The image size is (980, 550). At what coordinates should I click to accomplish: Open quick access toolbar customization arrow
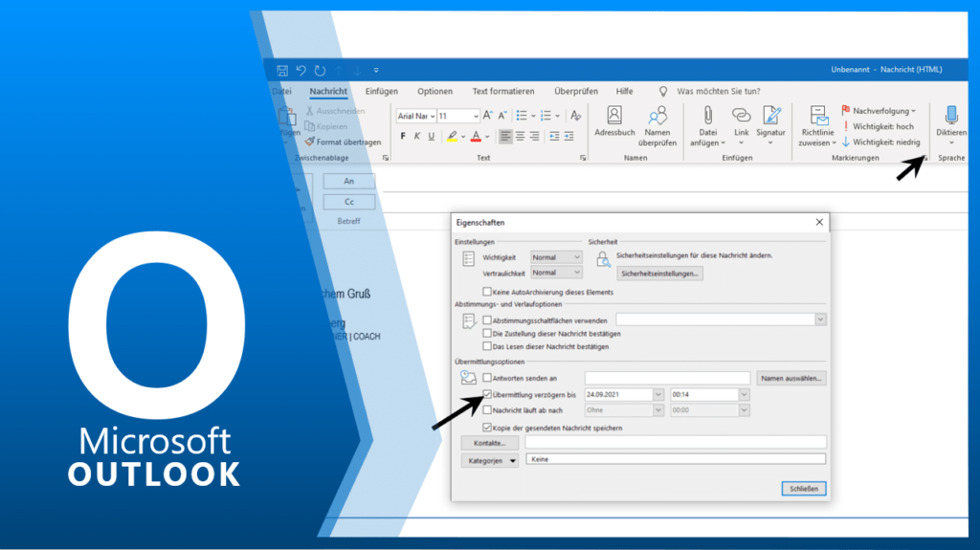(376, 70)
